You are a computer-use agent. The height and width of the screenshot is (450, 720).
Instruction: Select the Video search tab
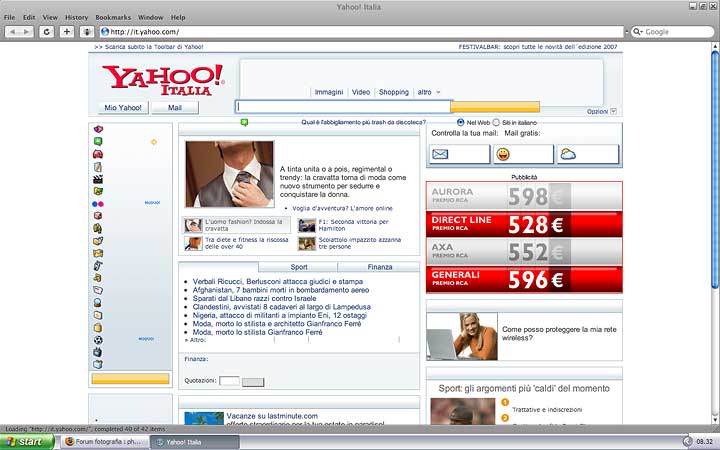(361, 92)
